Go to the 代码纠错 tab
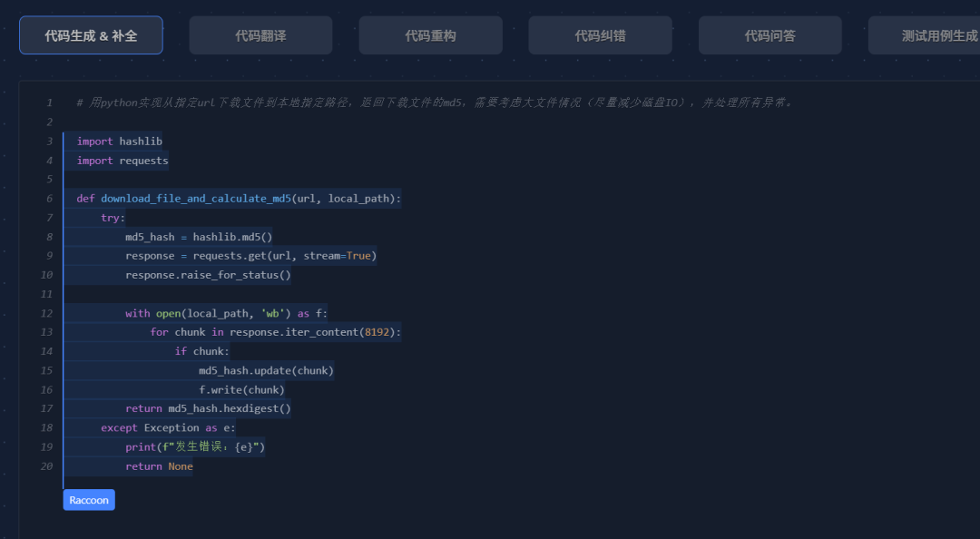 600,35
